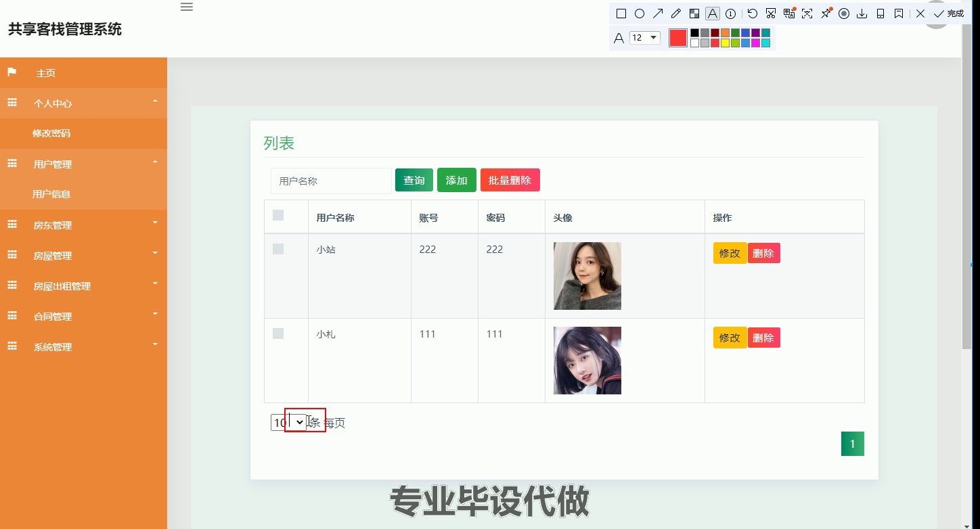Cancel the screenshot with X icon
The width and height of the screenshot is (980, 529).
point(920,14)
